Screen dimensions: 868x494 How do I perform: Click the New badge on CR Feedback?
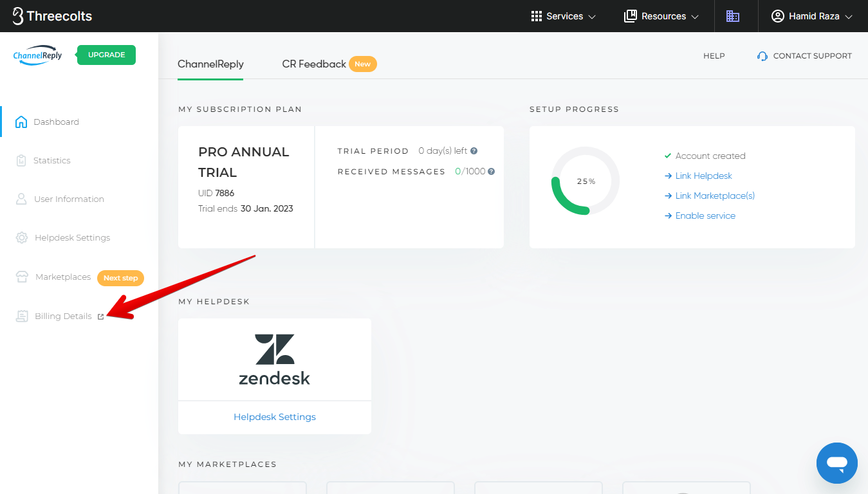(363, 64)
